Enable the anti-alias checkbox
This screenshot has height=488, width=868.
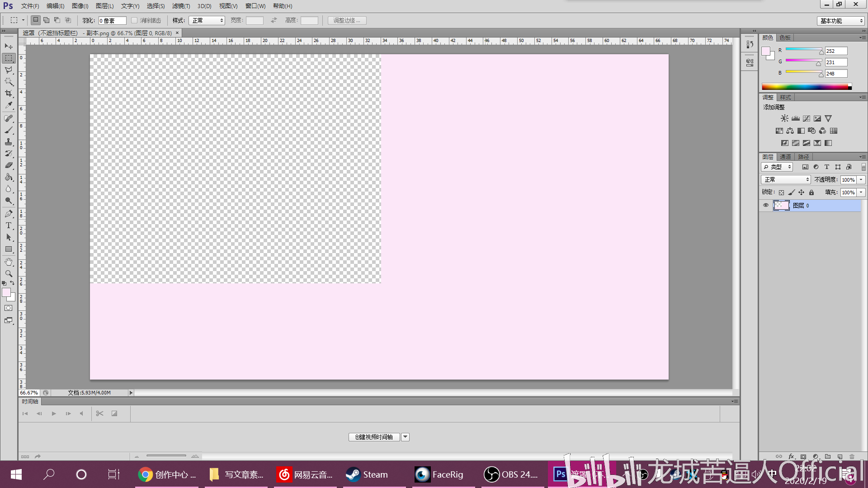tap(134, 21)
